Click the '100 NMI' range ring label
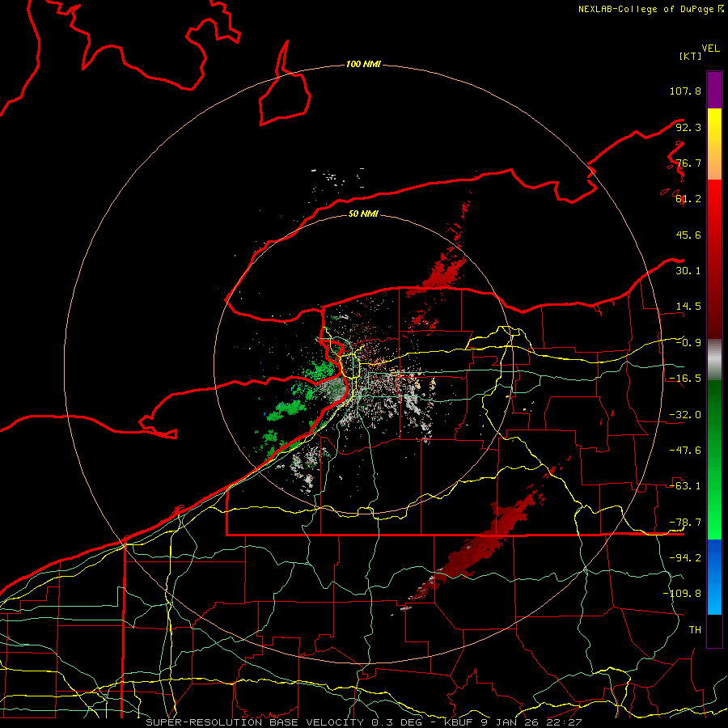This screenshot has width=728, height=728. pos(363,64)
